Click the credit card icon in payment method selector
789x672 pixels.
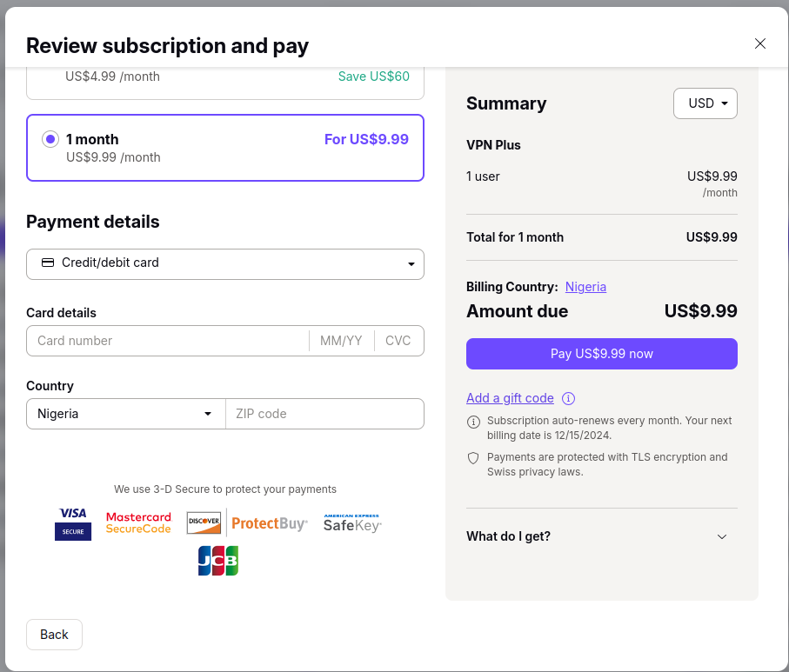(x=48, y=263)
